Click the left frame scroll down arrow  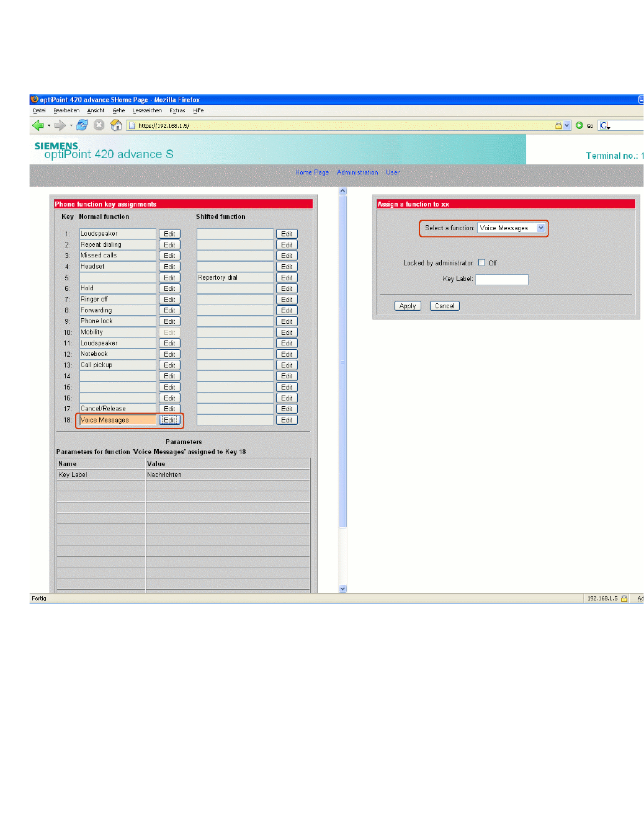(x=342, y=589)
